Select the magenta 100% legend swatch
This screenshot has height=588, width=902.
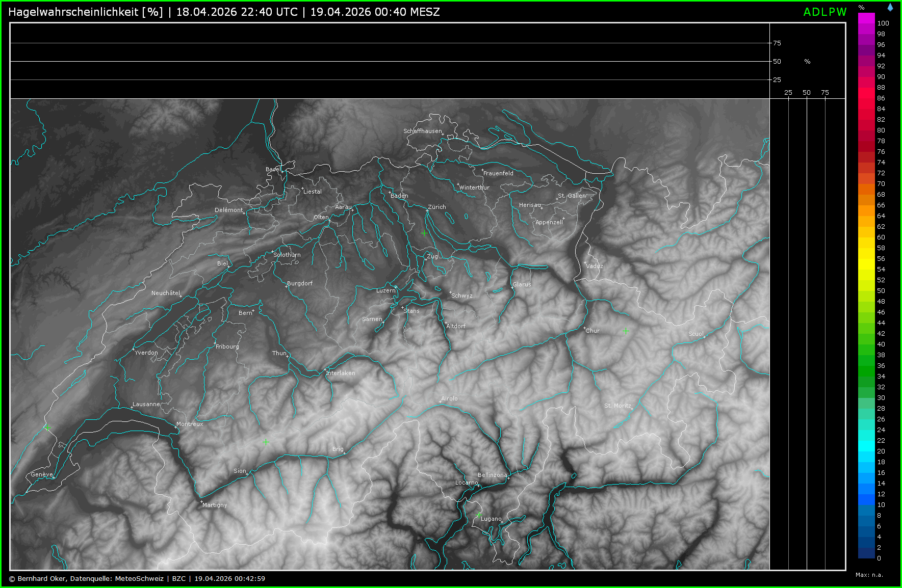(x=866, y=18)
